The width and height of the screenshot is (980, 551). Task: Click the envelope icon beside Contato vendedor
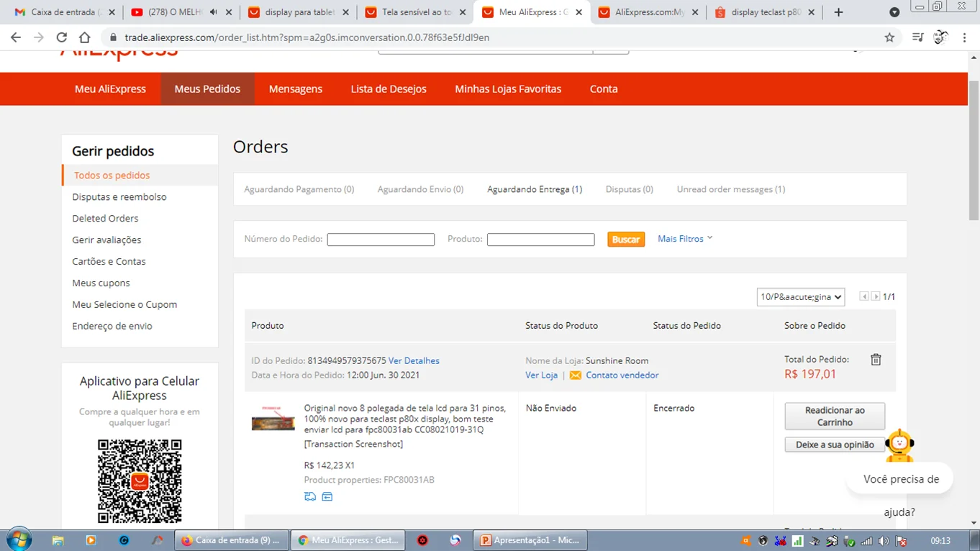coord(575,375)
